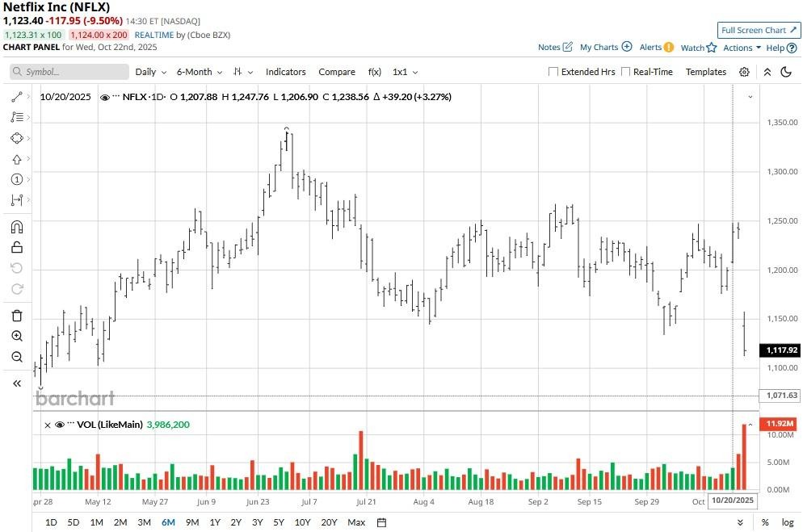Viewport: 803px width, 532px height.
Task: Open the Compare menu
Action: [336, 72]
